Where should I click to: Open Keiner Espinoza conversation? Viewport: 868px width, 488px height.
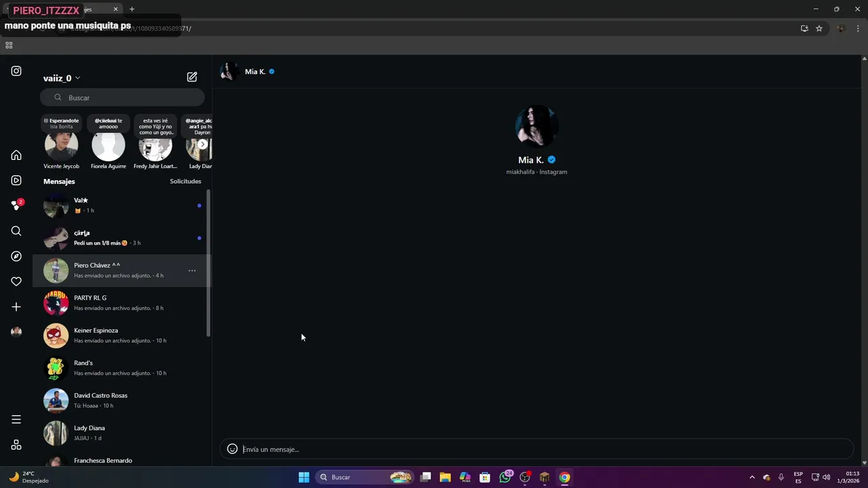tap(122, 335)
